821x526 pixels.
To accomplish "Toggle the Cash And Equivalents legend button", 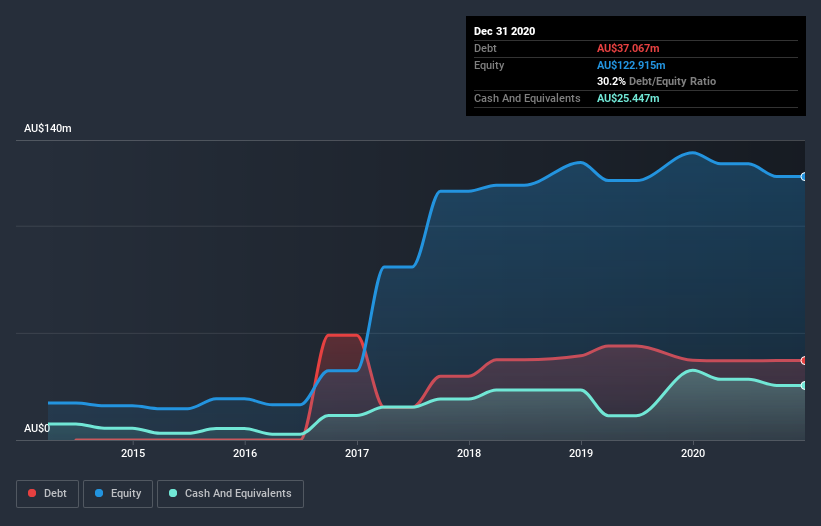I will [x=230, y=494].
